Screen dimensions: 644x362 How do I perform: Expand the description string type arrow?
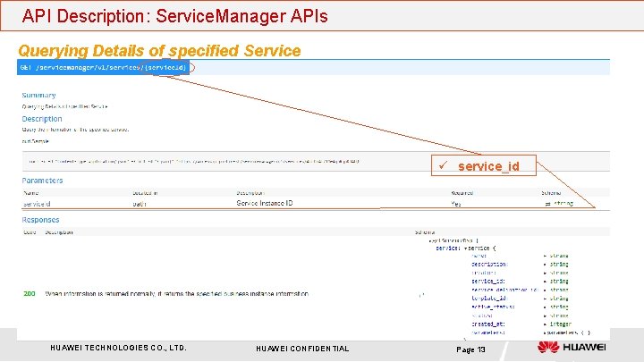point(545,265)
